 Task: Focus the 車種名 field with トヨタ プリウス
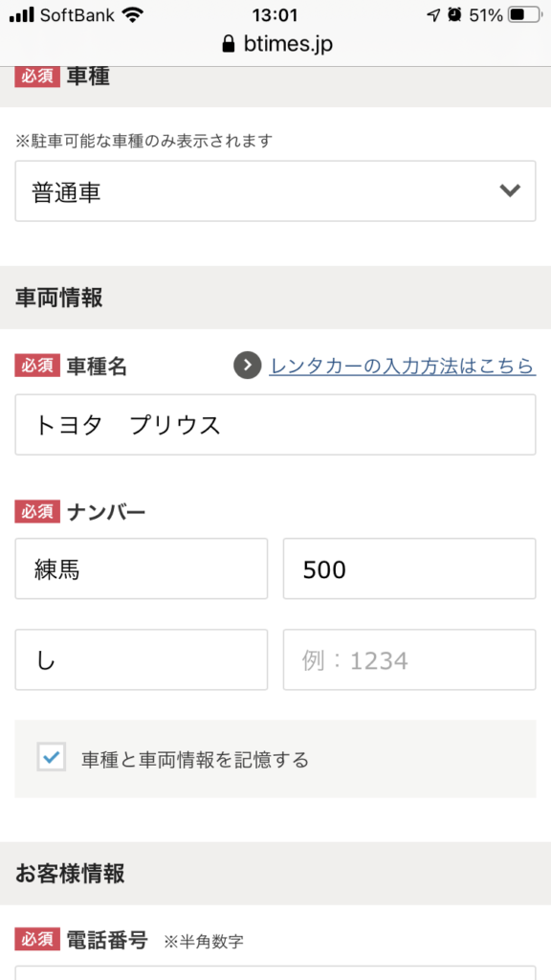pyautogui.click(x=275, y=424)
